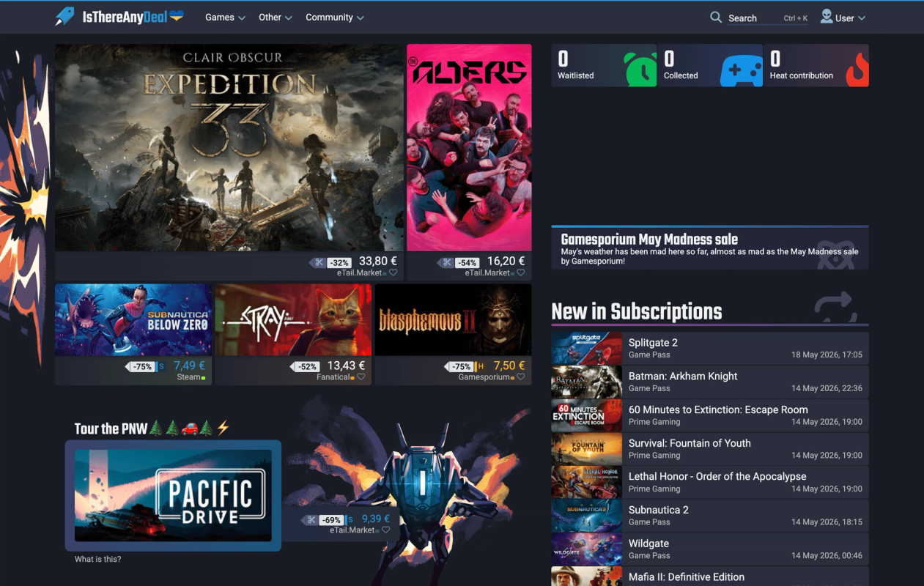Click the IsThereAnyDeal rocket-tag logo
The height and width of the screenshot is (586, 924).
coord(64,17)
